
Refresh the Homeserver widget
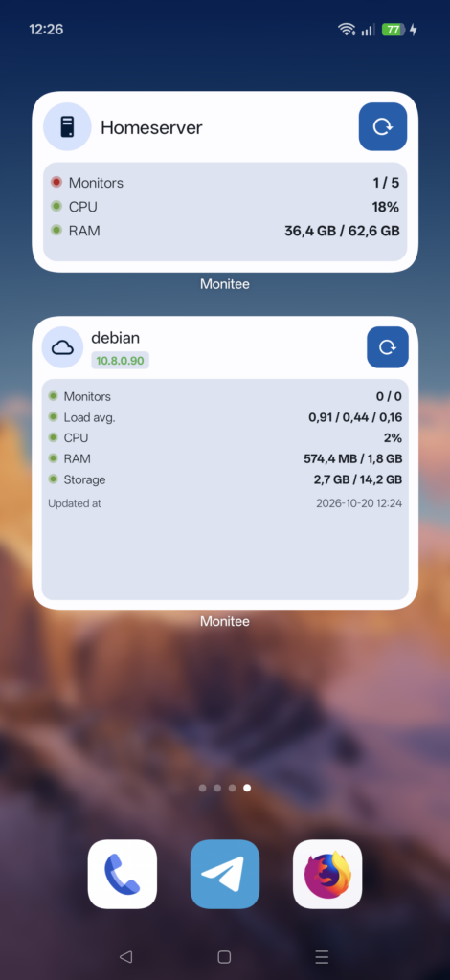[383, 127]
